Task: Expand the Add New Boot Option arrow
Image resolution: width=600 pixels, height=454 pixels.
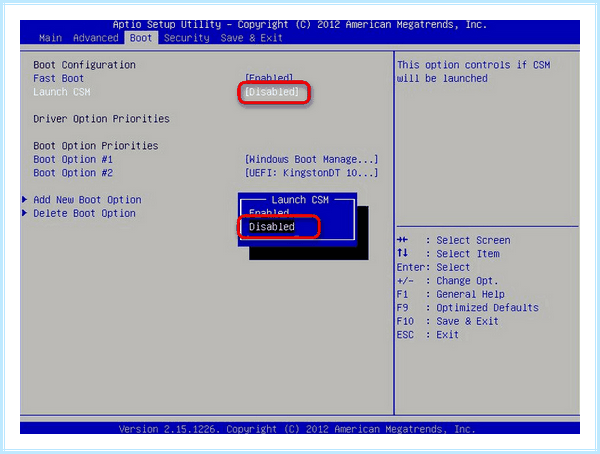Action: [x=24, y=199]
